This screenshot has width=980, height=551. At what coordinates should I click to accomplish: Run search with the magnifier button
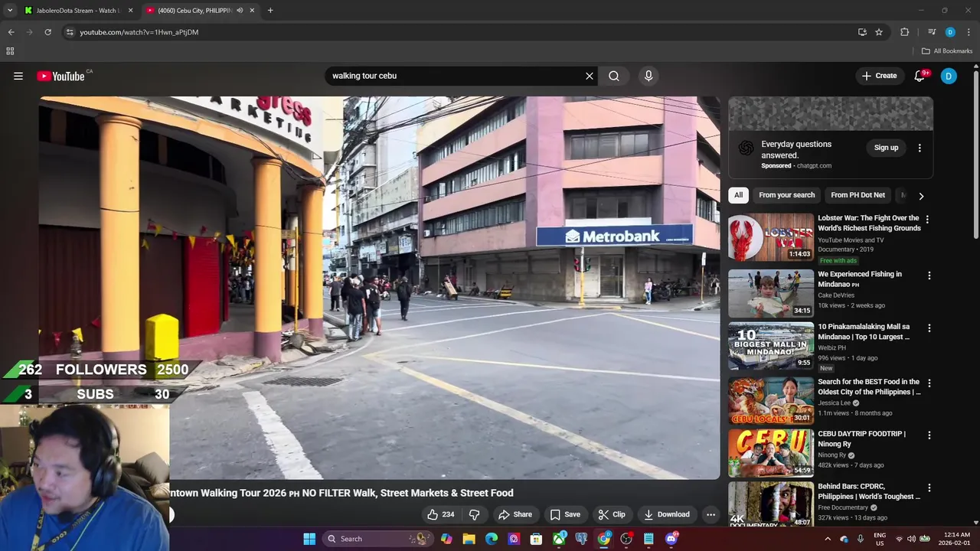pyautogui.click(x=614, y=76)
